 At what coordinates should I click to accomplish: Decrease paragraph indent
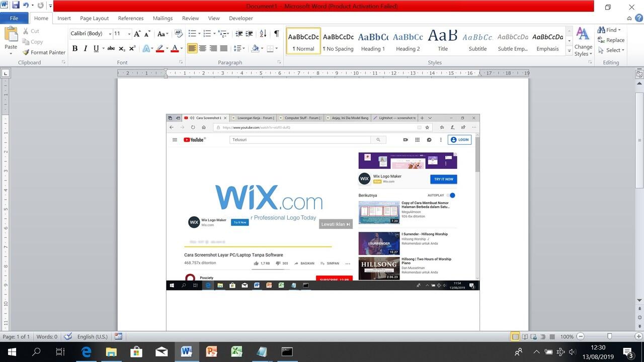coord(238,34)
